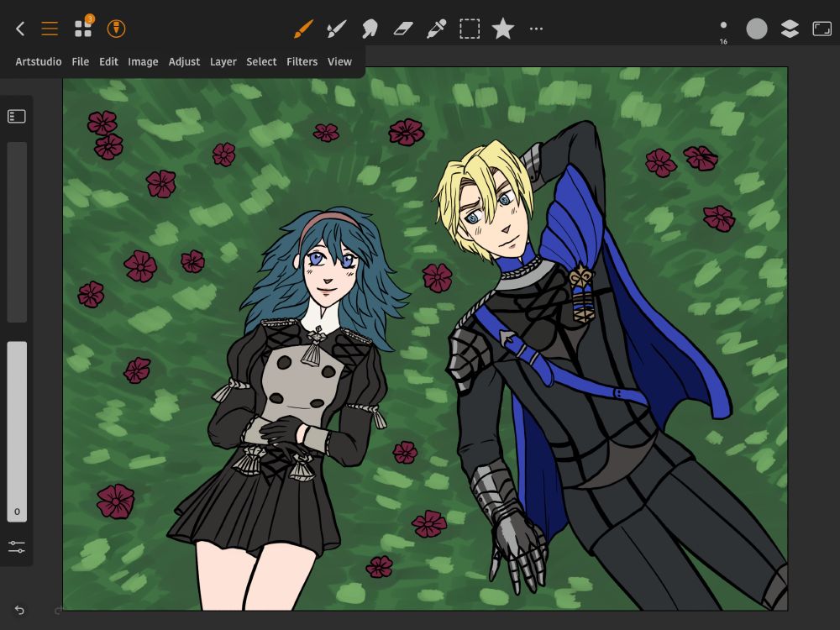Expand more tools with ellipsis
Image resolution: width=840 pixels, height=630 pixels.
tap(536, 29)
